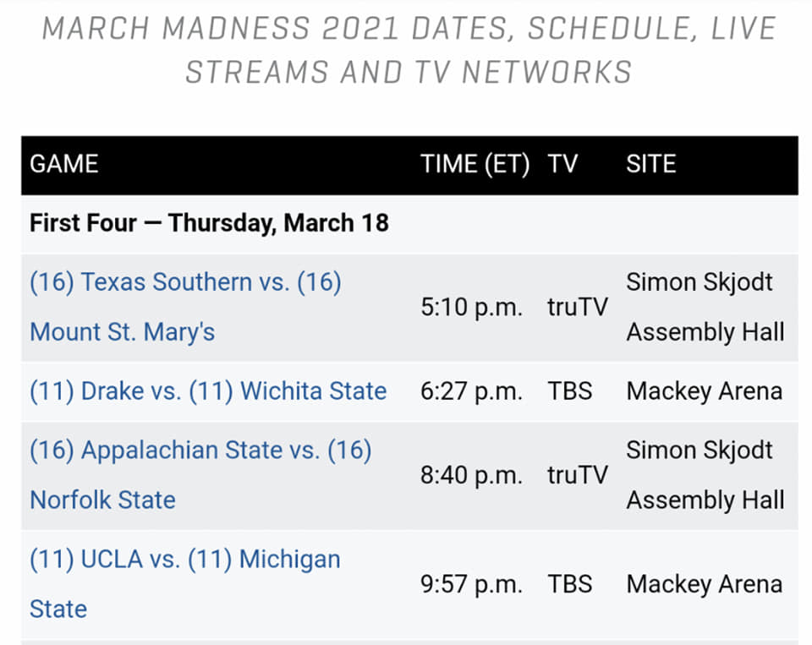Click the 6:27 p.m. time cell

click(x=471, y=391)
